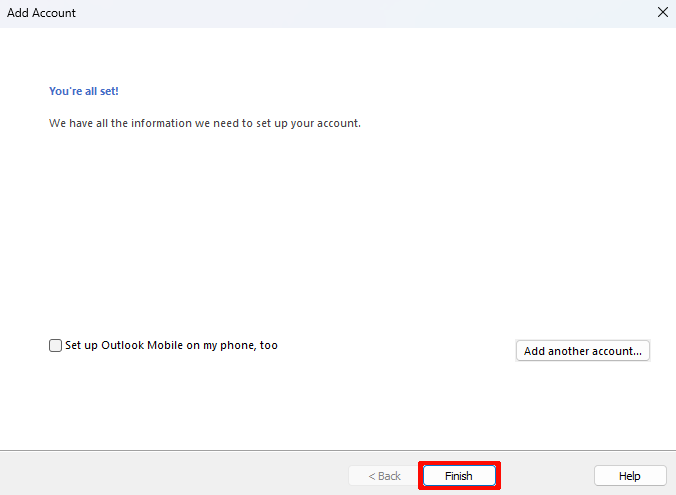Click the 'Set up Outlook Mobile on my phone, too' label
The image size is (676, 495).
click(x=171, y=345)
